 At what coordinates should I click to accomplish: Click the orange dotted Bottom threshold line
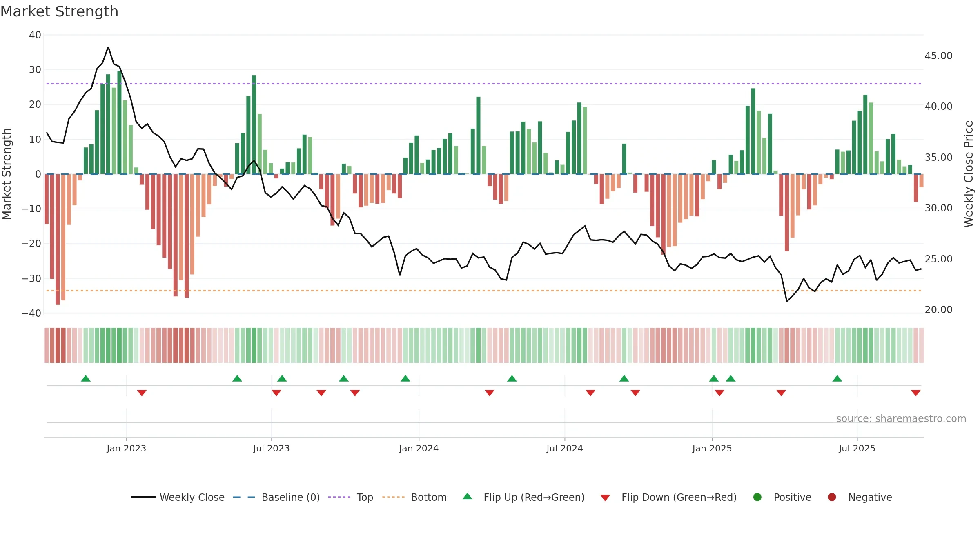484,291
